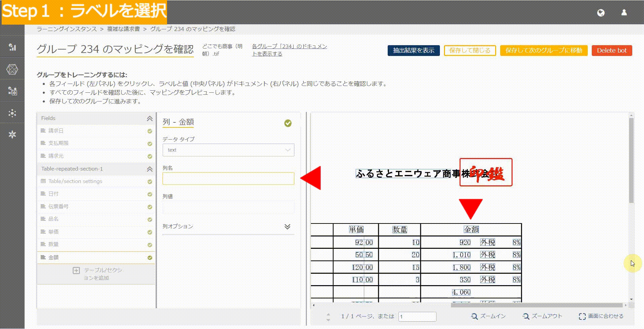Viewport: 644px width, 329px height.
Task: Click the ズームイン magnifier icon
Action: tap(474, 316)
